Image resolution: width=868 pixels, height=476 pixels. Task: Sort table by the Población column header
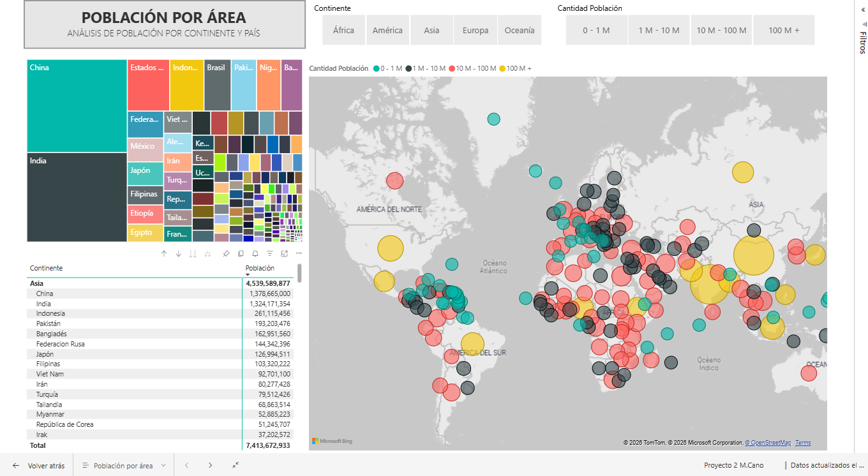260,268
